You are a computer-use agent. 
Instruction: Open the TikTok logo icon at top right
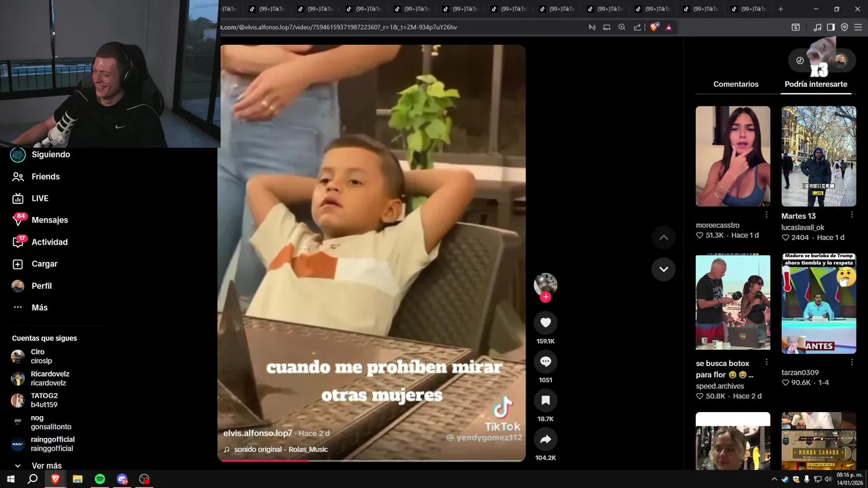[x=800, y=60]
